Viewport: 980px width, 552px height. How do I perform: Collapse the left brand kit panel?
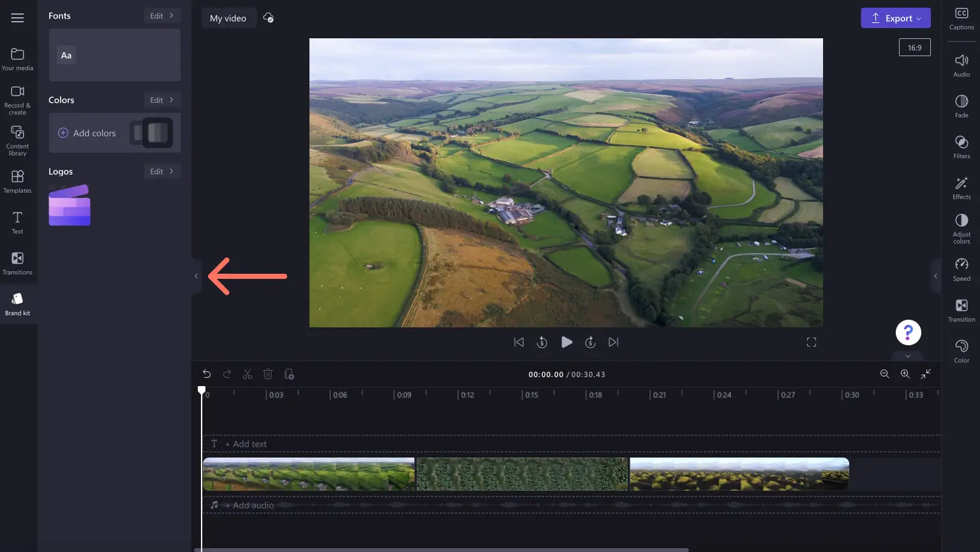point(197,276)
